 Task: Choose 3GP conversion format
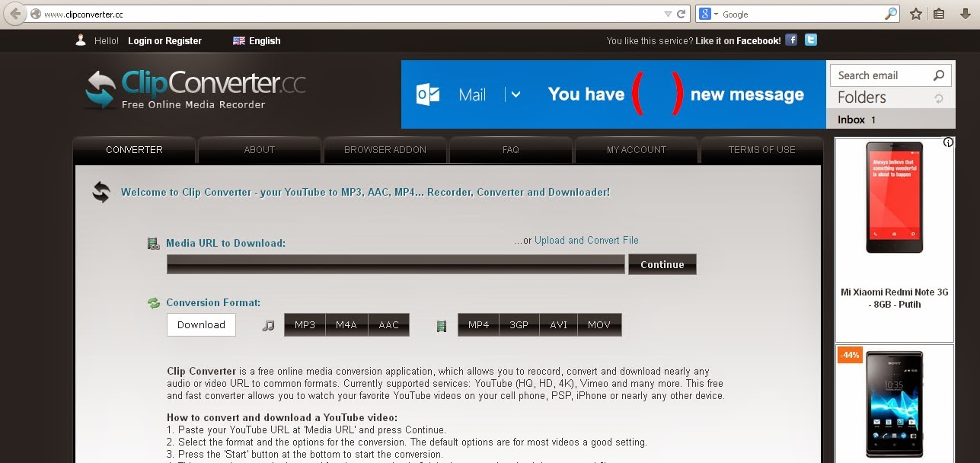[x=519, y=324]
